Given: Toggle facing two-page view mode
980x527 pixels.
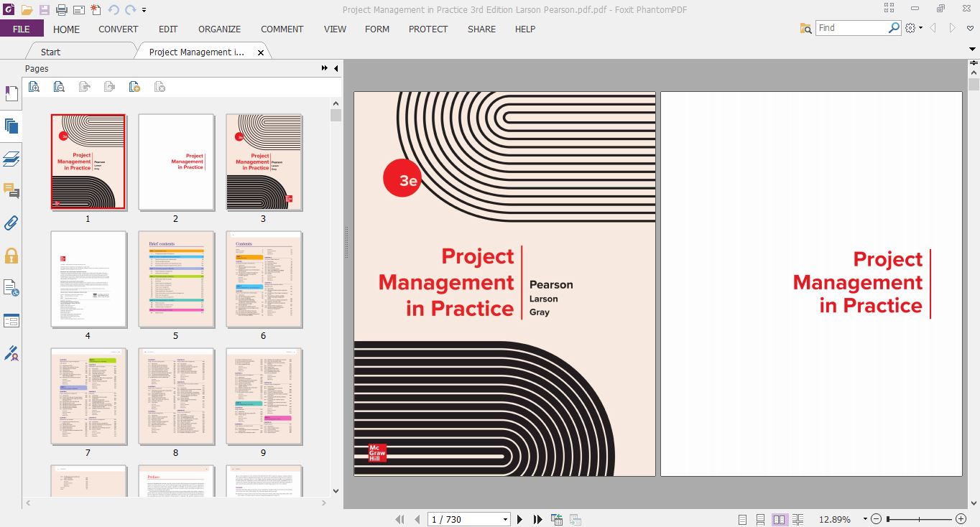Looking at the screenshot, I should (779, 519).
